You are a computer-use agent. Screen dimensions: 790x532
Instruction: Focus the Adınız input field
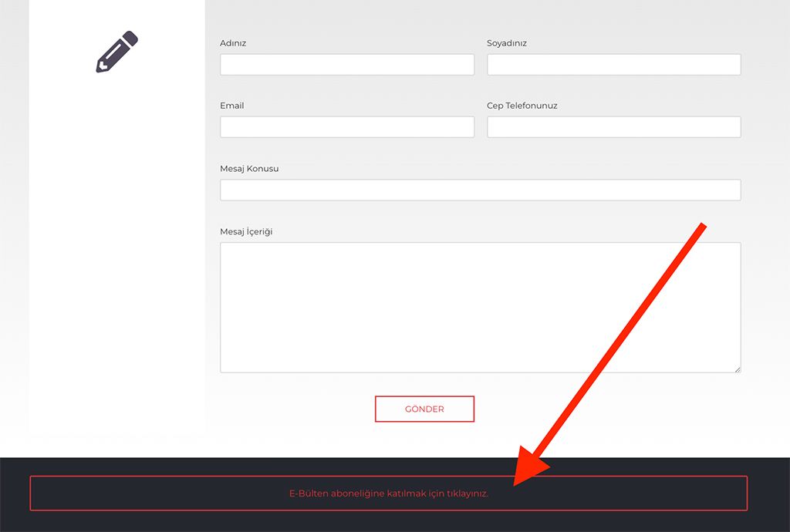pos(346,65)
